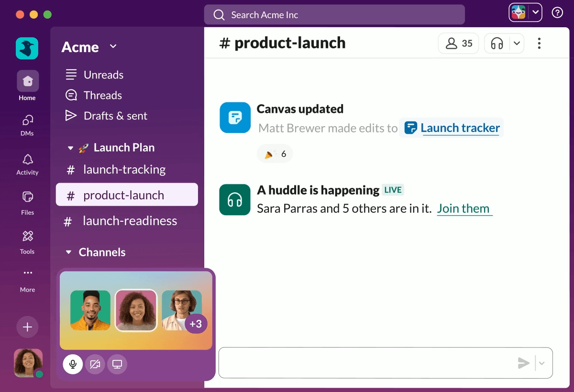
Task: Click the help question mark icon
Action: click(557, 13)
